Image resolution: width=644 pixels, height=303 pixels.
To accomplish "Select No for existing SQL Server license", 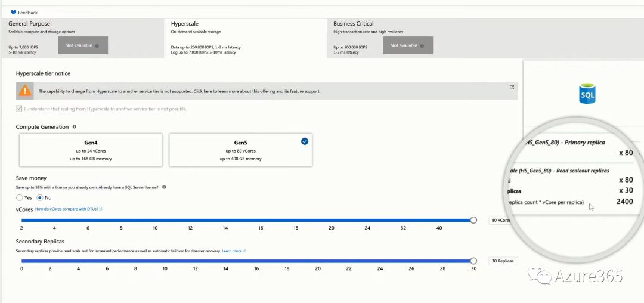I will (x=41, y=197).
